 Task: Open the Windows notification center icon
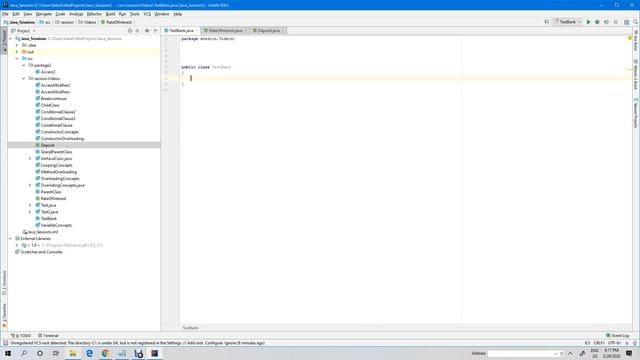[x=629, y=353]
